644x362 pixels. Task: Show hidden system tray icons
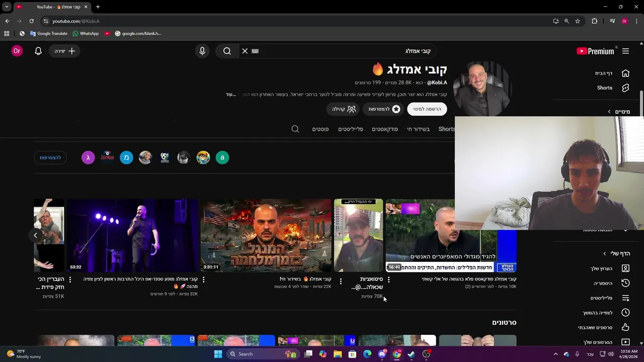[x=555, y=354]
